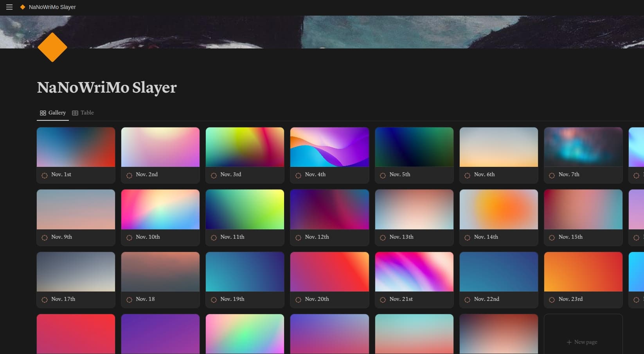
Task: Click the status circle icon beside Nov. 2nd
Action: 129,175
